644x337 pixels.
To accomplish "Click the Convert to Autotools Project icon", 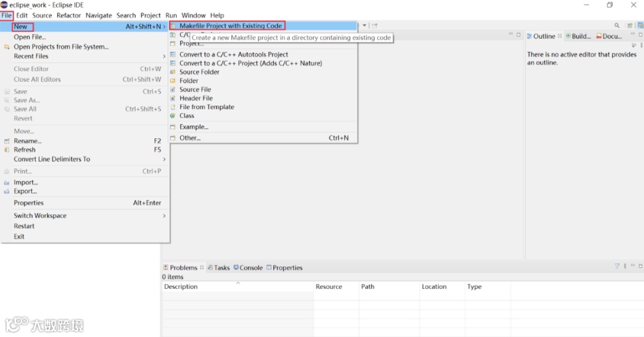I will coord(173,54).
